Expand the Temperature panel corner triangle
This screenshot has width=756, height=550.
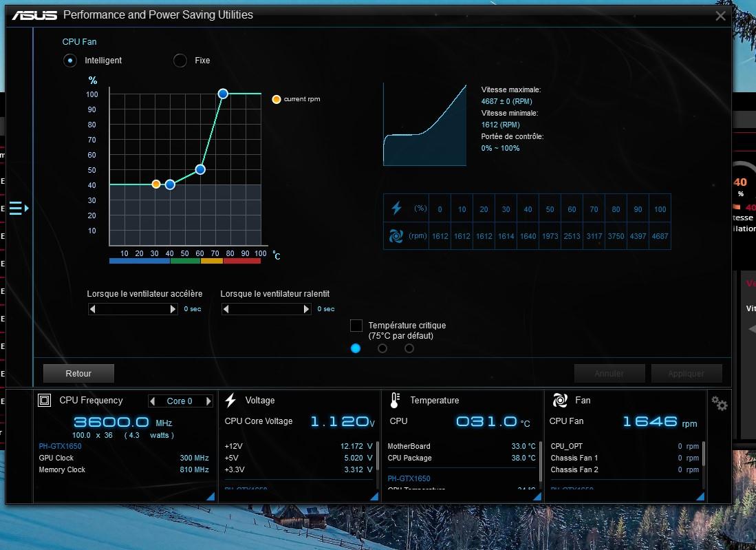click(x=537, y=496)
